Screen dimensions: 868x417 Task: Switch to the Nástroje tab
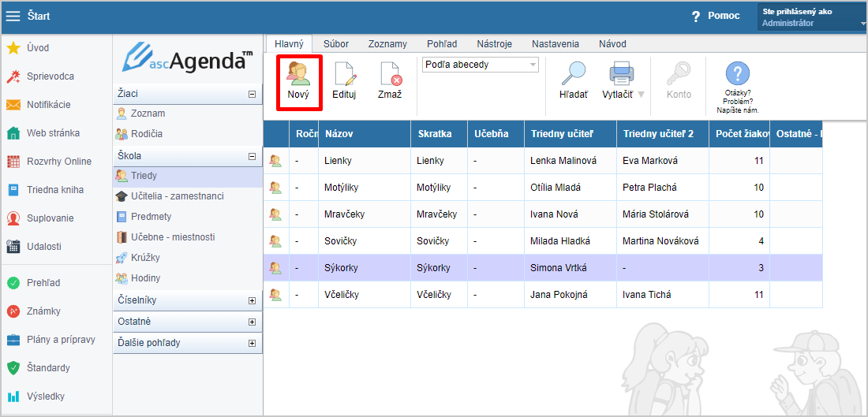click(x=494, y=44)
